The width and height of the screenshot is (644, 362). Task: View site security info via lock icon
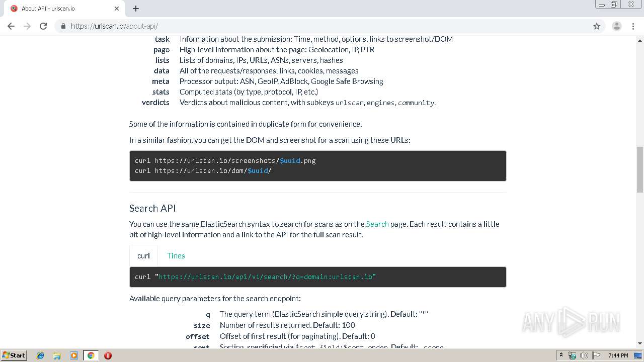(63, 26)
